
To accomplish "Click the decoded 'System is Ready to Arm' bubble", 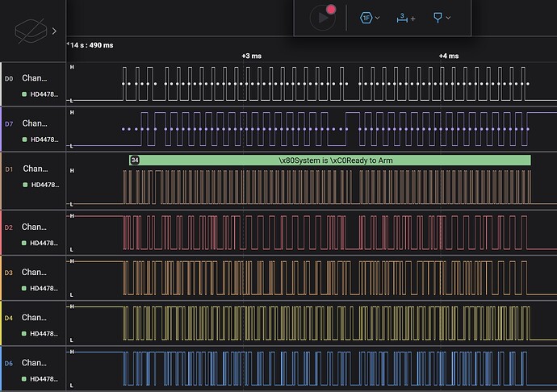I will tap(330, 161).
